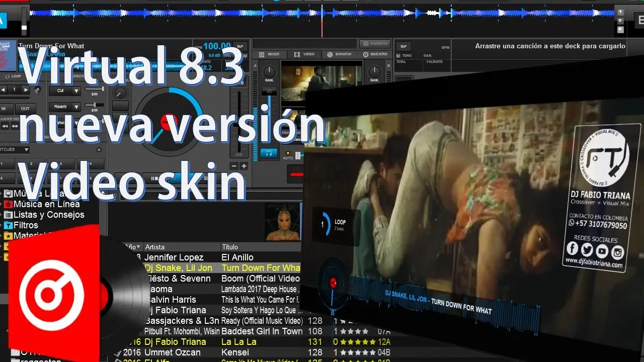644x362 pixels.
Task: Open the Reverb effect dropdown
Action: point(65,107)
